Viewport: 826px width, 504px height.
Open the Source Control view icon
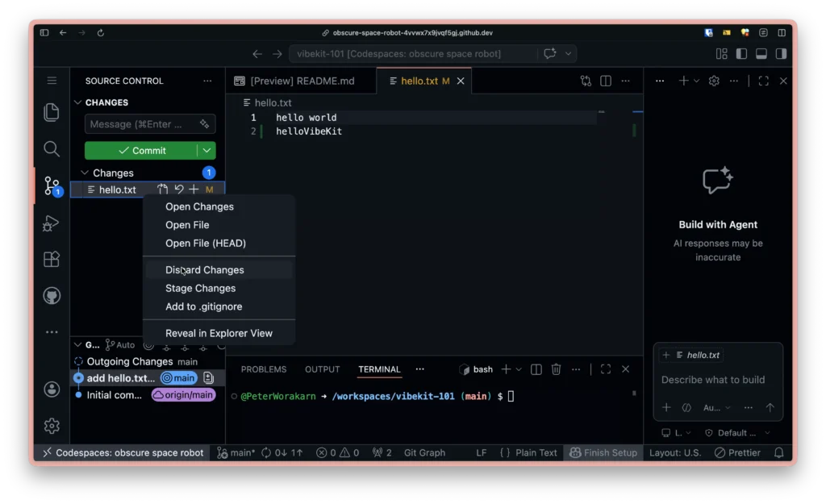coord(52,186)
